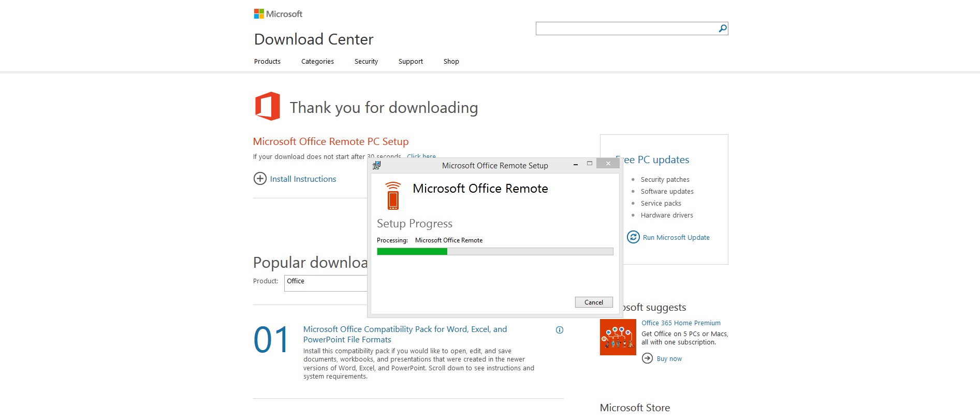Open Office 365 Home Premium link
The image size is (980, 419).
[681, 323]
